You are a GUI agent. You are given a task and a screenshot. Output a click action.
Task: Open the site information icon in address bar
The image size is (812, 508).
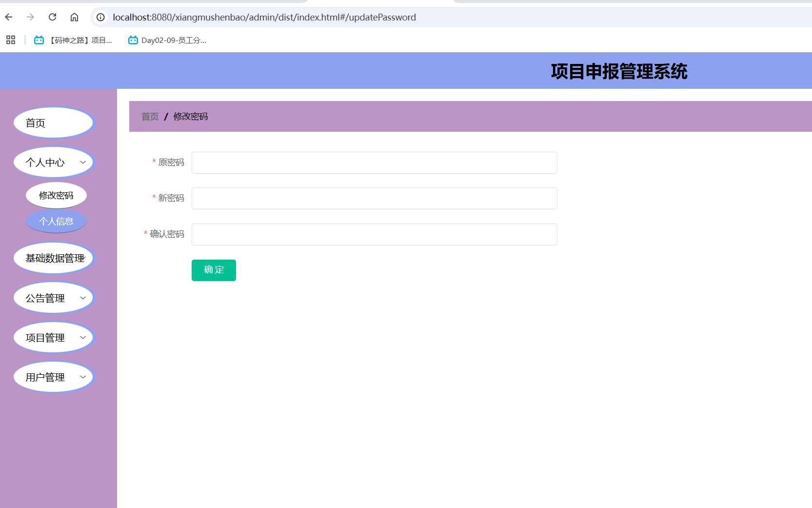pyautogui.click(x=100, y=17)
